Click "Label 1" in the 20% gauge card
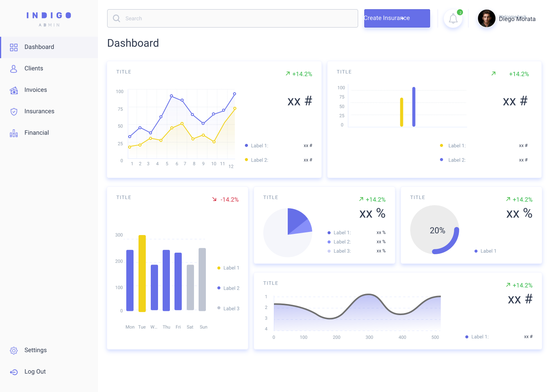 (488, 251)
